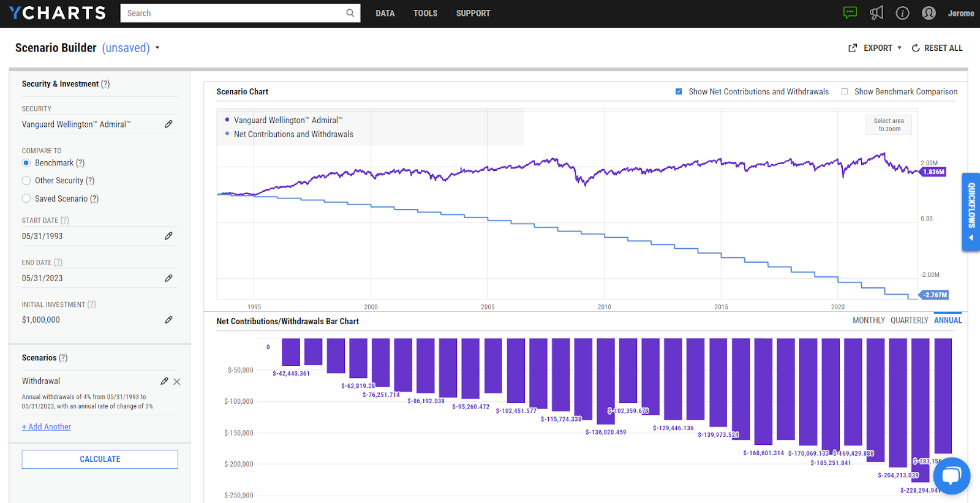Expand the QUICKFLOWS side panel
The height and width of the screenshot is (503, 980).
coord(971,212)
